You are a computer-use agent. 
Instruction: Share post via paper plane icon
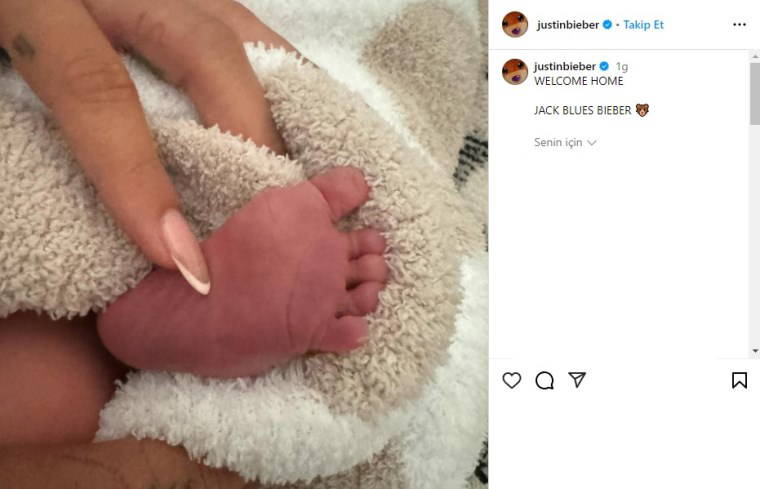[577, 380]
